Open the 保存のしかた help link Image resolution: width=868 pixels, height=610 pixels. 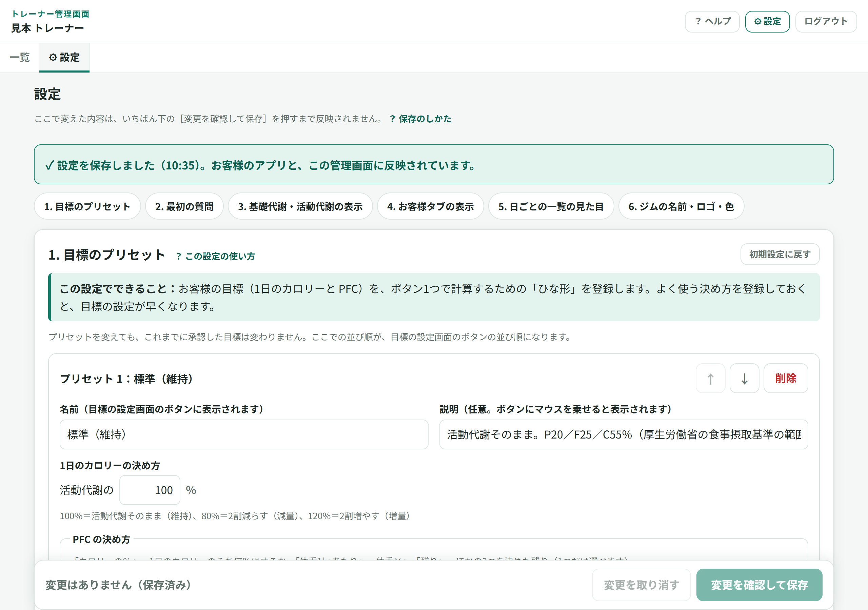click(x=420, y=119)
